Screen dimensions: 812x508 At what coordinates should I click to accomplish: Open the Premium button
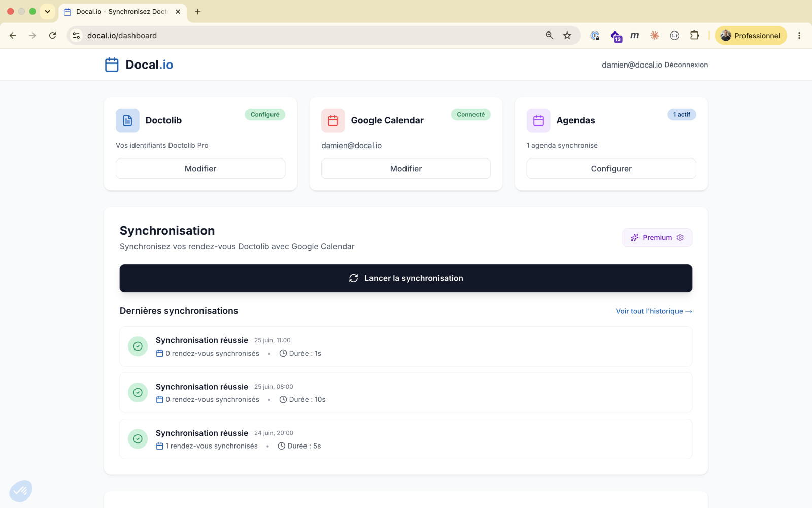tap(657, 237)
